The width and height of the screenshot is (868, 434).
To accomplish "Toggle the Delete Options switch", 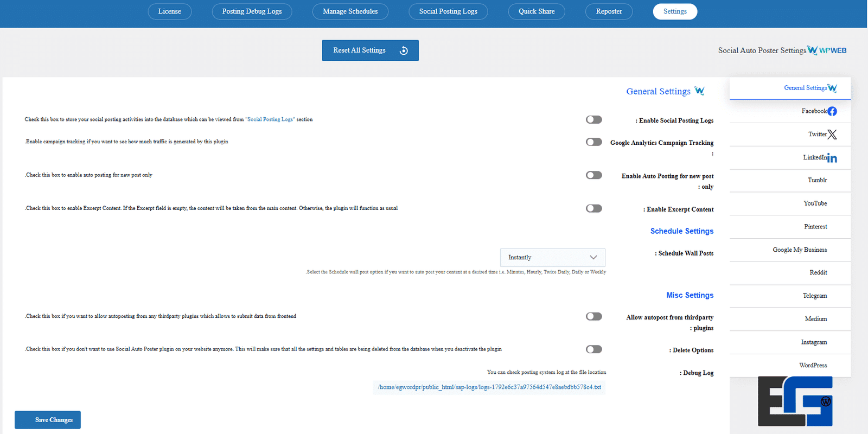I will pos(594,349).
